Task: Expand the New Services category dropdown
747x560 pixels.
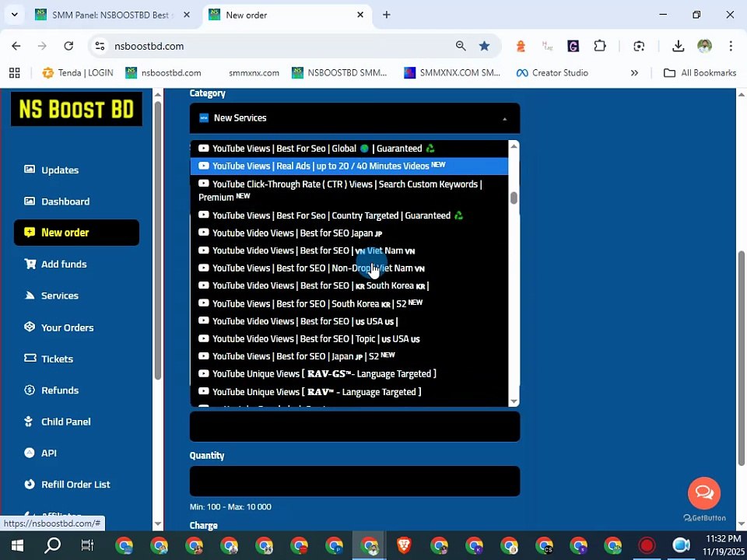Action: (355, 118)
